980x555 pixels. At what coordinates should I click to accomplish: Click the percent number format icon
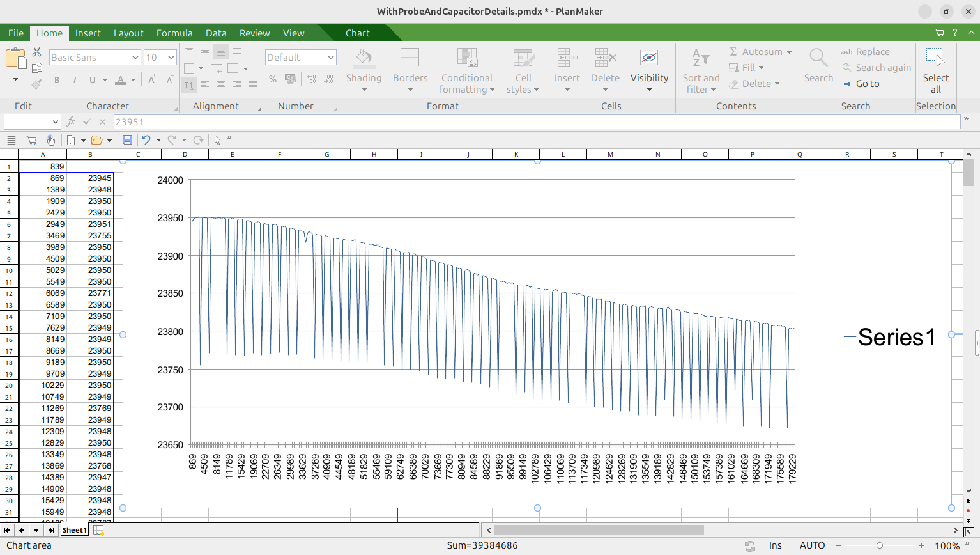point(273,79)
